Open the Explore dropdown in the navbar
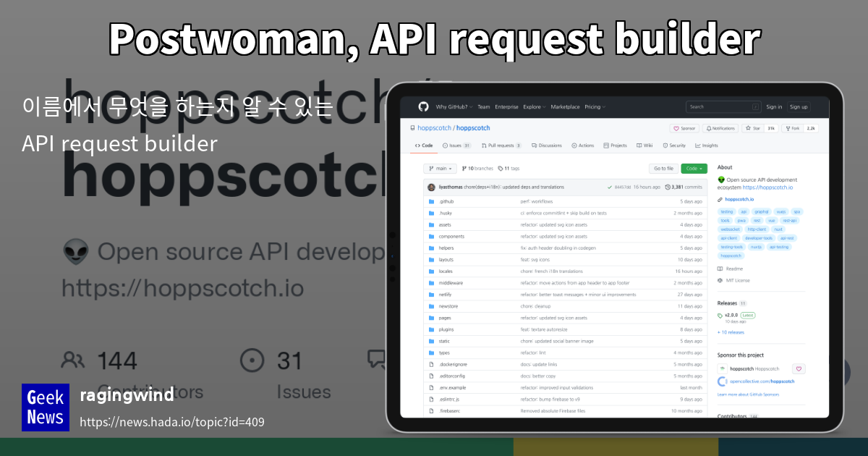 533,106
